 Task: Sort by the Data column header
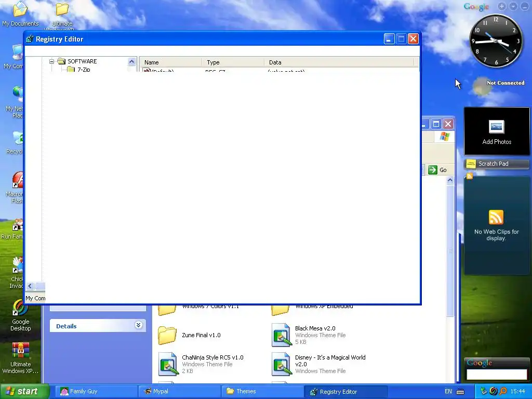[339, 62]
